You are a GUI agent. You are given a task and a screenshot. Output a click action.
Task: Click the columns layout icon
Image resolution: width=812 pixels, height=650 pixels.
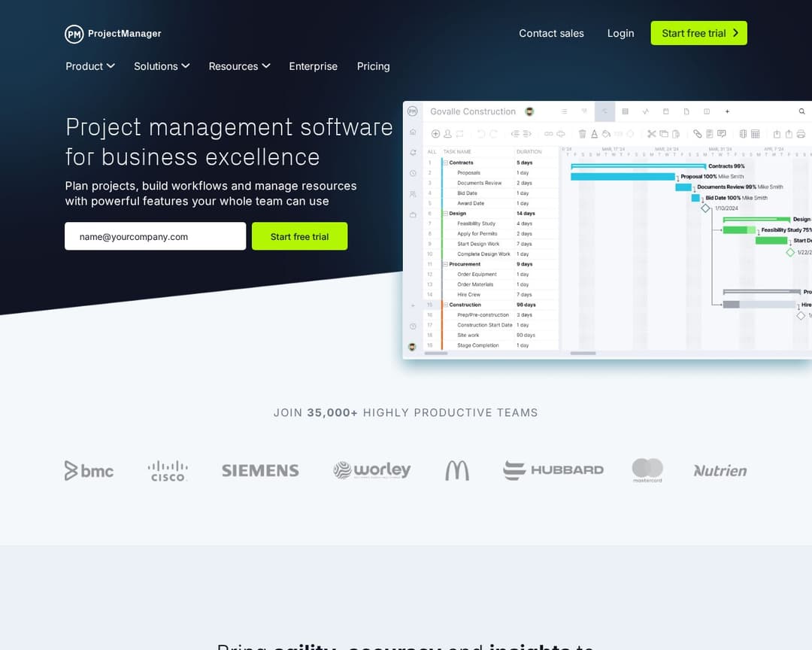[743, 134]
